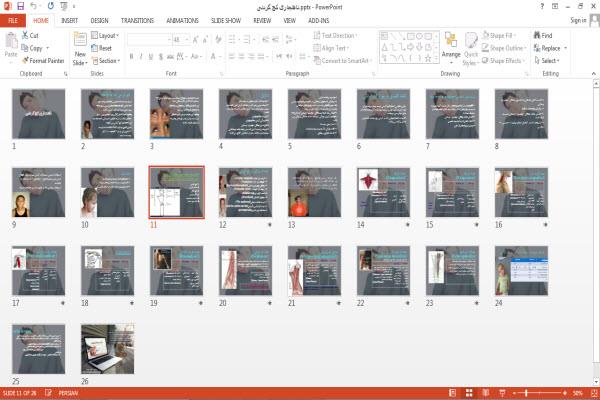The width and height of the screenshot is (600, 400).
Task: Click the Help question mark icon
Action: [x=542, y=7]
